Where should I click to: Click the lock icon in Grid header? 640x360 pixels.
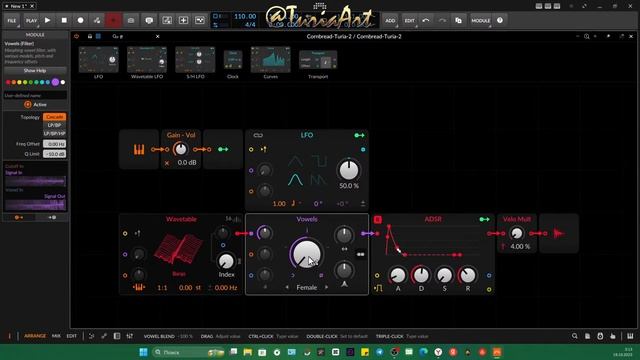pos(90,36)
